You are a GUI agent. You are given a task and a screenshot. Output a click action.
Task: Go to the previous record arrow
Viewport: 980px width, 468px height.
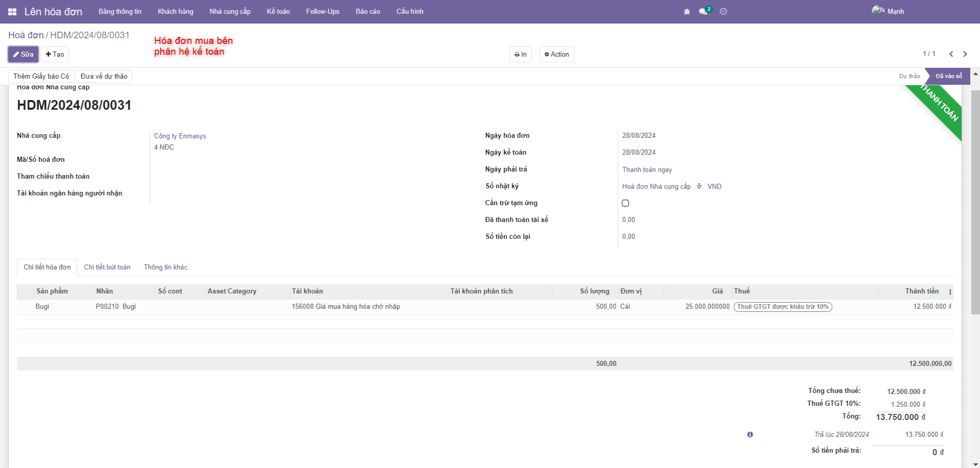pyautogui.click(x=951, y=54)
